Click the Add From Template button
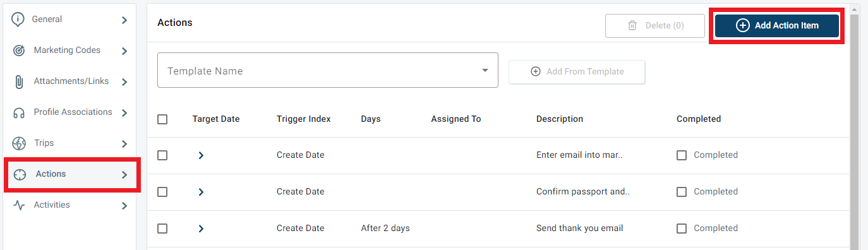The width and height of the screenshot is (868, 250). point(577,72)
